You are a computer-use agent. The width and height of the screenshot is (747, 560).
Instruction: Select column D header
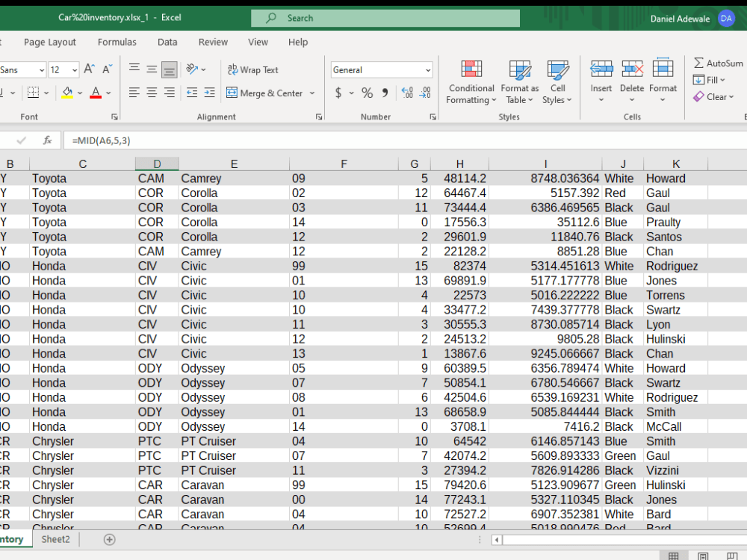tap(157, 164)
